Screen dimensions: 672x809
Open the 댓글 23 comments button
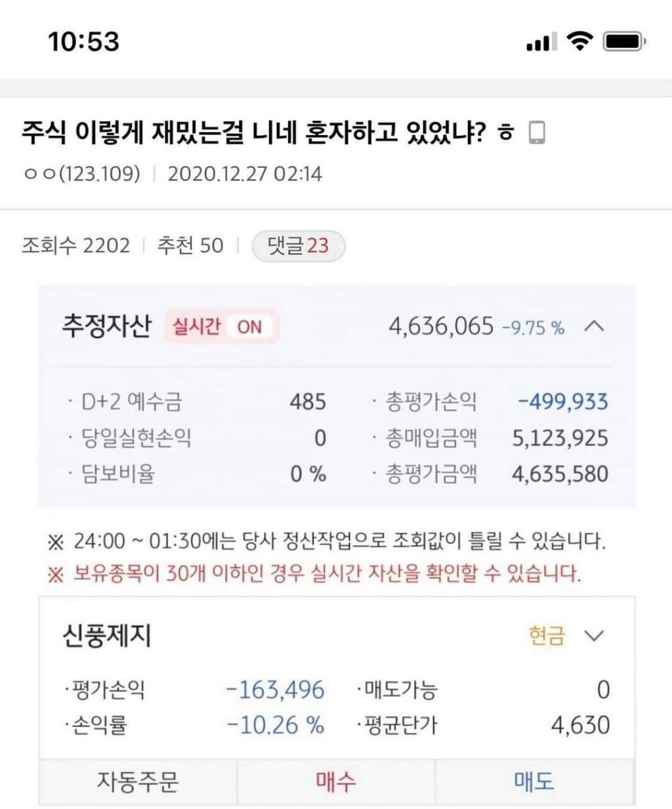click(299, 246)
